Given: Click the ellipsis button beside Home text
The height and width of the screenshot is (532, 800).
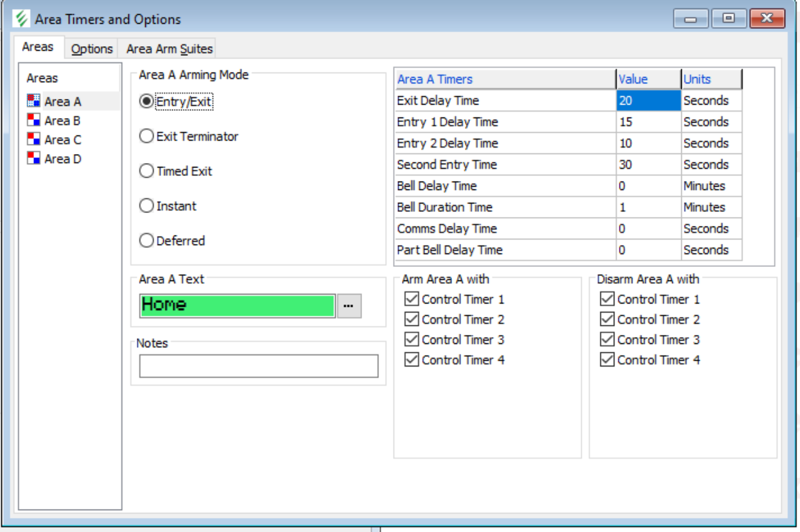Looking at the screenshot, I should (349, 306).
